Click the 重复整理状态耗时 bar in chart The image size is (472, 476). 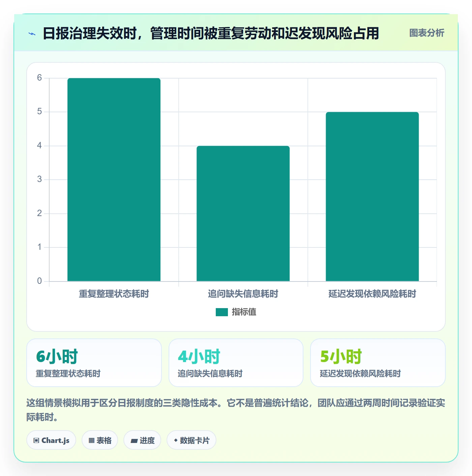pos(114,179)
